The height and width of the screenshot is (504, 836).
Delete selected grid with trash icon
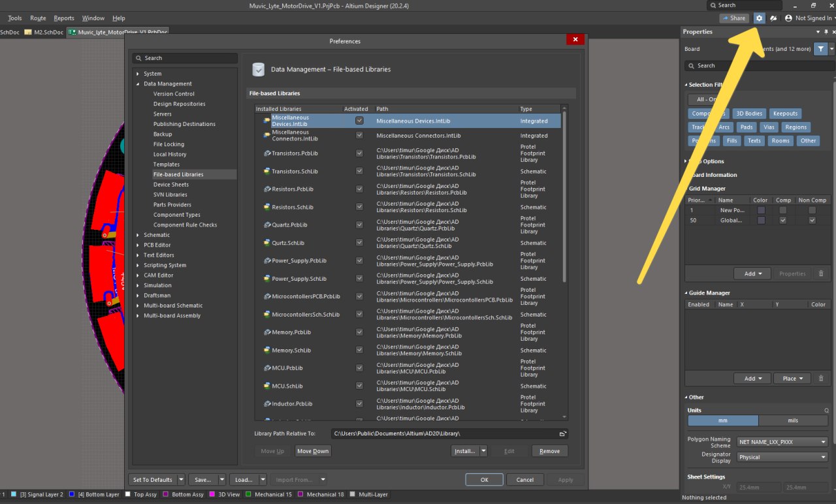tap(821, 274)
